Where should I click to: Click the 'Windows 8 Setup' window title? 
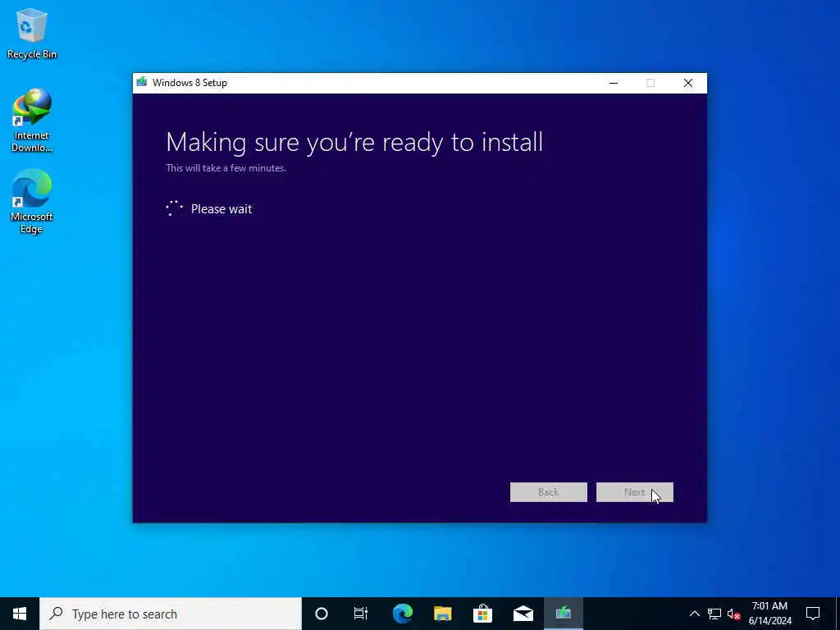tap(189, 83)
